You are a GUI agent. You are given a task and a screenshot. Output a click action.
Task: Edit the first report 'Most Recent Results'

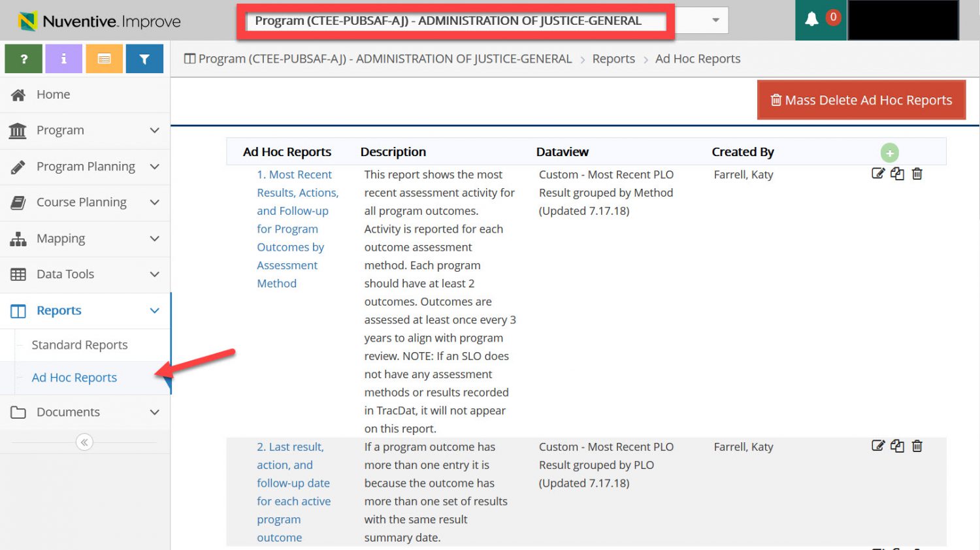pyautogui.click(x=878, y=174)
